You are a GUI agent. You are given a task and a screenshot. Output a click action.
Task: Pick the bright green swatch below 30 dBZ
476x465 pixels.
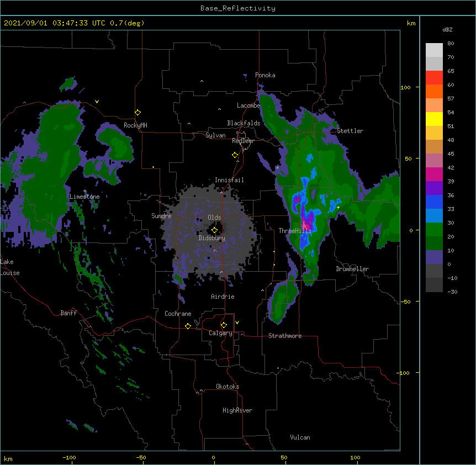(x=434, y=230)
